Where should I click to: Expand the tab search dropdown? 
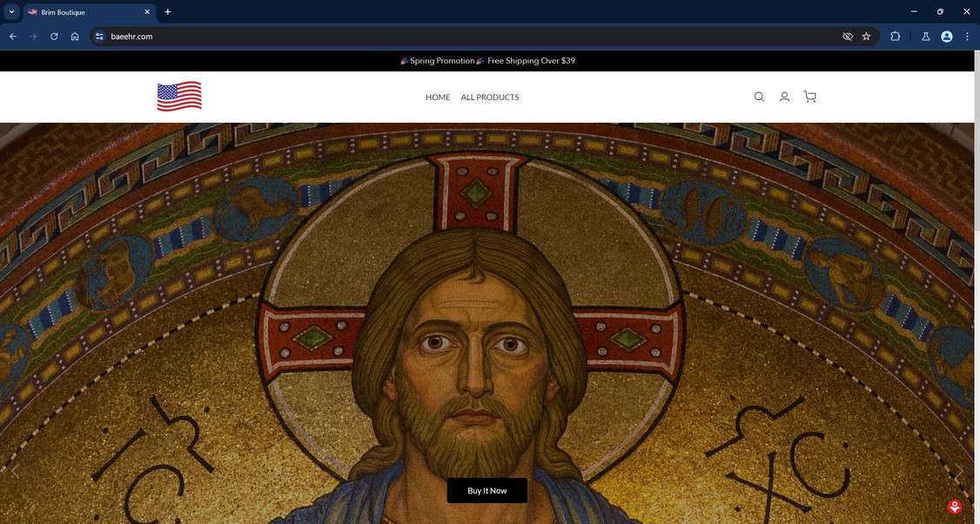[11, 12]
